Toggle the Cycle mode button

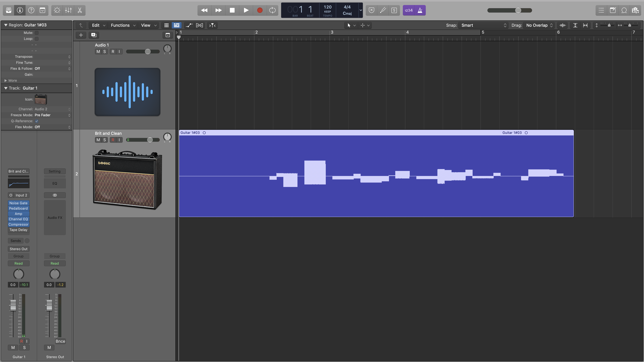272,10
